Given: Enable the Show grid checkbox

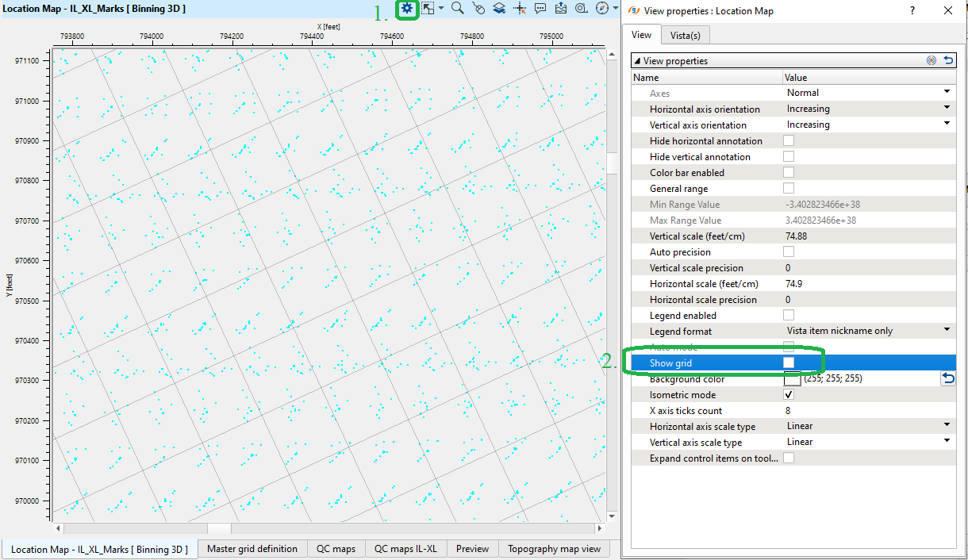Looking at the screenshot, I should tap(789, 362).
